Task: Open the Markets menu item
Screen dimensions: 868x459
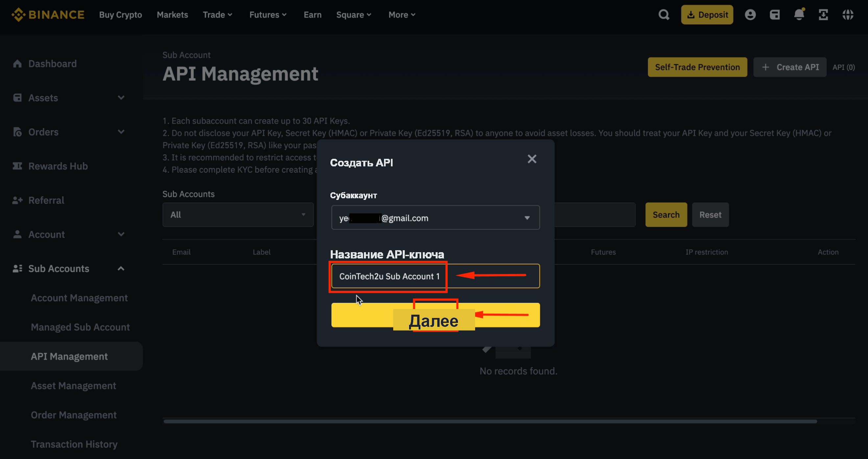Action: (x=172, y=15)
